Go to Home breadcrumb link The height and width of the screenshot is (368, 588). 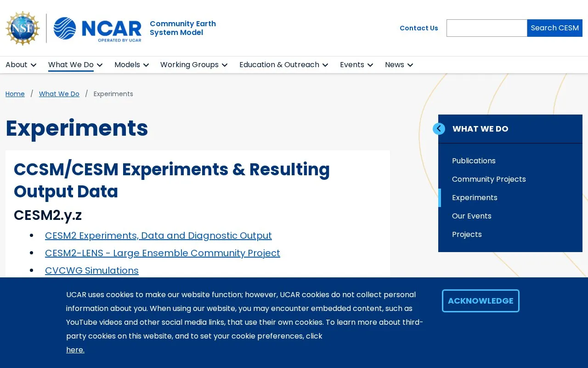[x=15, y=94]
